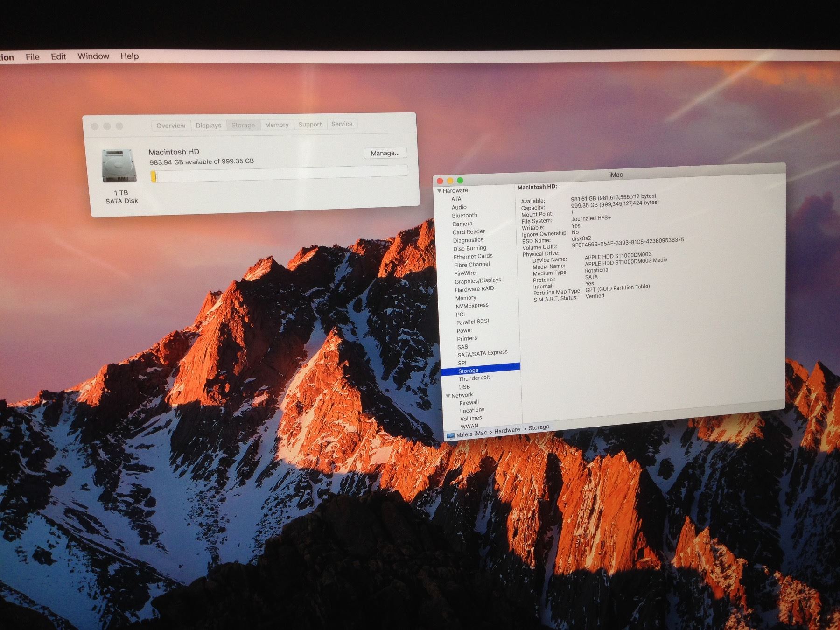Open the Service tab
Image resolution: width=840 pixels, height=630 pixels.
pyautogui.click(x=342, y=124)
